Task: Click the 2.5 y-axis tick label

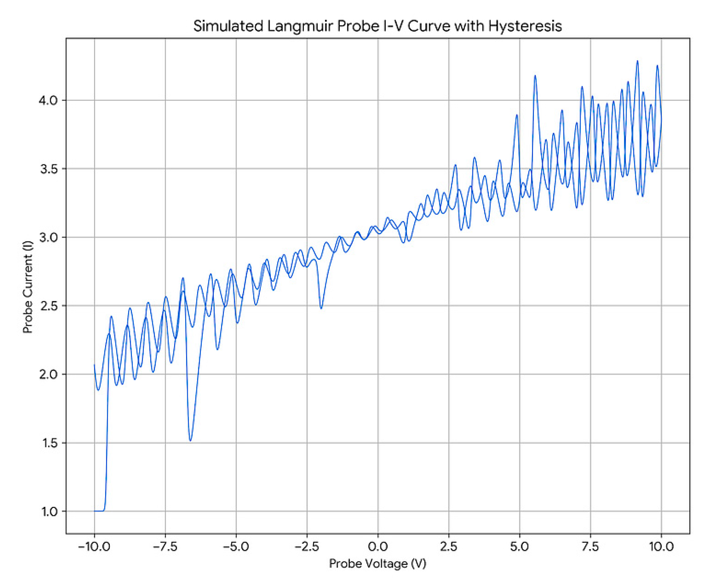Action: tap(49, 306)
